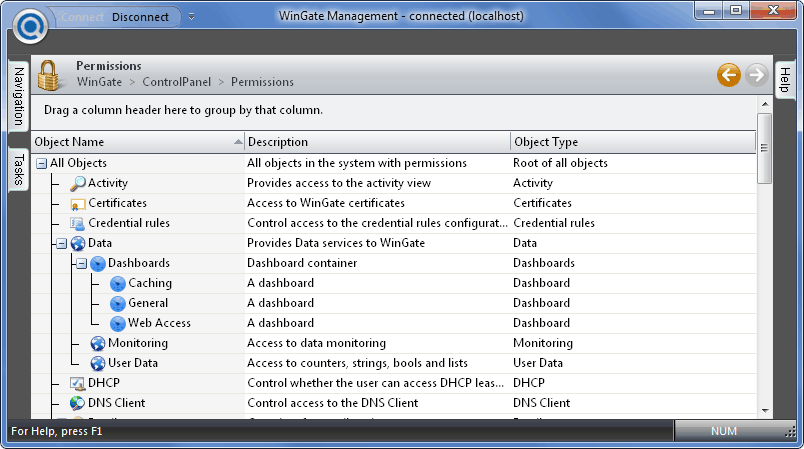This screenshot has height=449, width=804.
Task: Click 'Access to counters, strings, bools and lists' cell
Action: click(357, 363)
